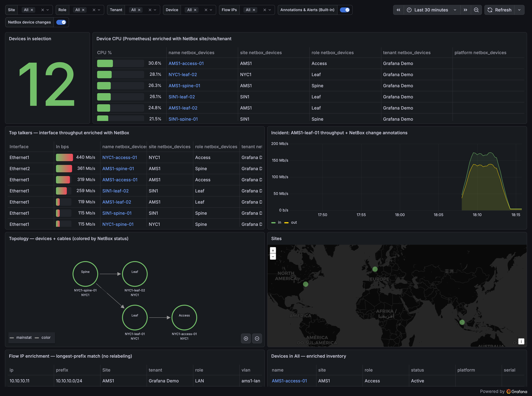Clear the Site filter value

43,10
